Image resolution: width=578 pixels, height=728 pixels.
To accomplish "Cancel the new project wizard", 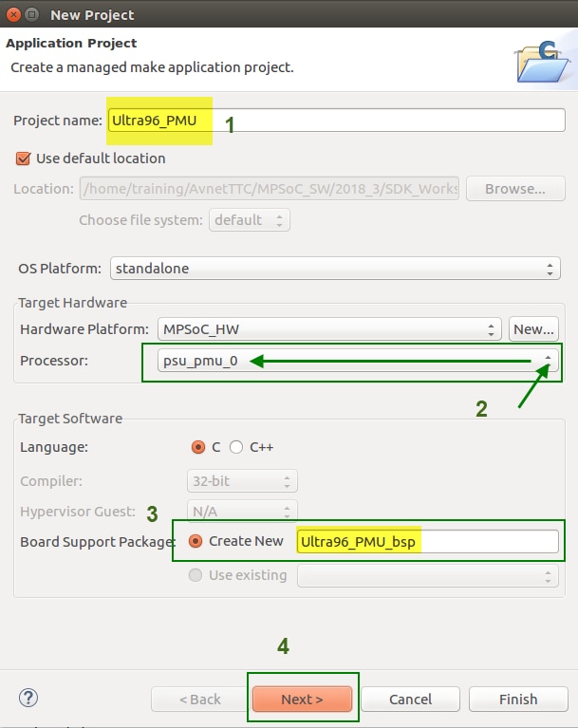I will point(410,700).
